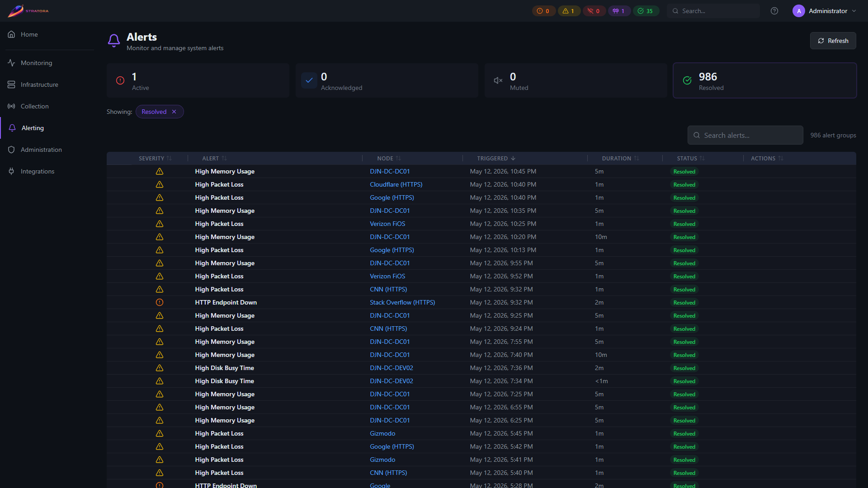Viewport: 868px width, 488px height.
Task: Open the offline nodes counter badge
Action: click(x=594, y=11)
